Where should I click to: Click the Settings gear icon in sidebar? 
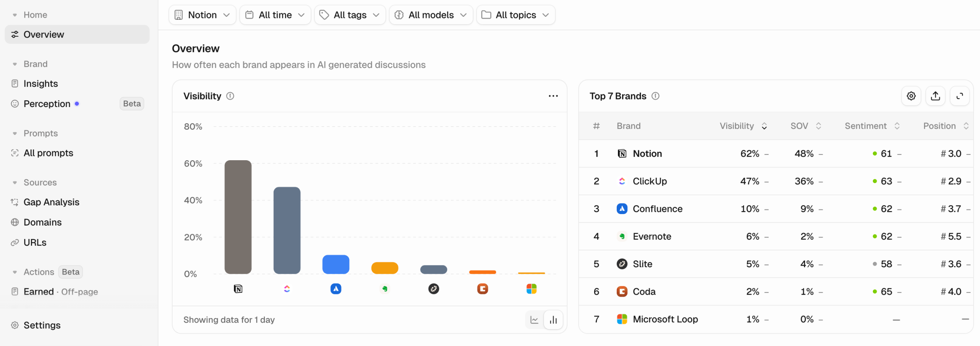15,325
